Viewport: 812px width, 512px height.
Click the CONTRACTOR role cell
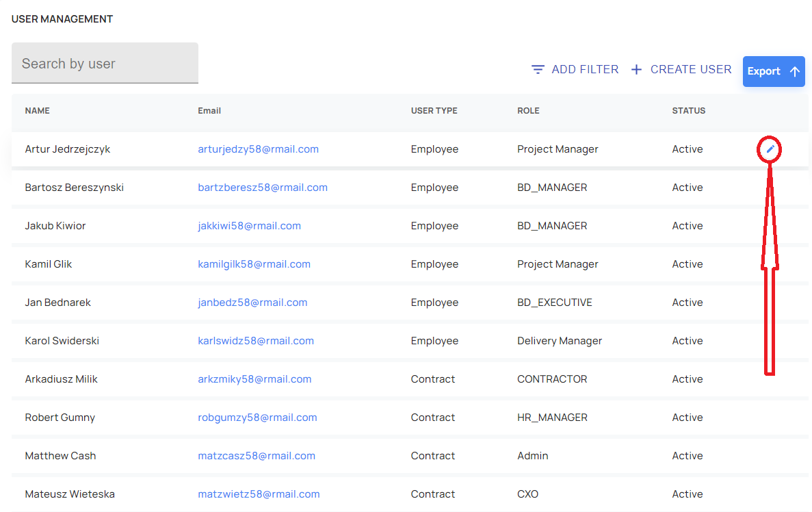point(552,379)
